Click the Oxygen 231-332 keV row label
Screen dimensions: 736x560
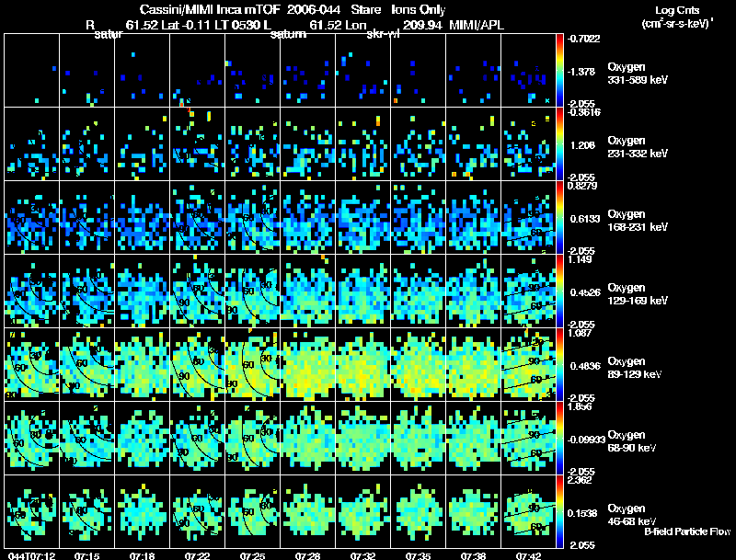point(638,147)
